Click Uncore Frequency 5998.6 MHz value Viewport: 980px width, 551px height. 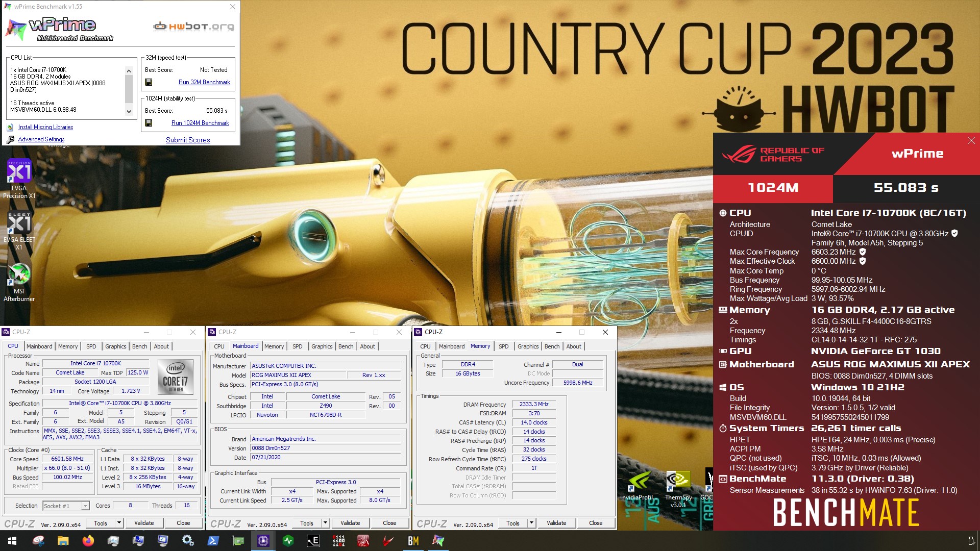(x=578, y=383)
